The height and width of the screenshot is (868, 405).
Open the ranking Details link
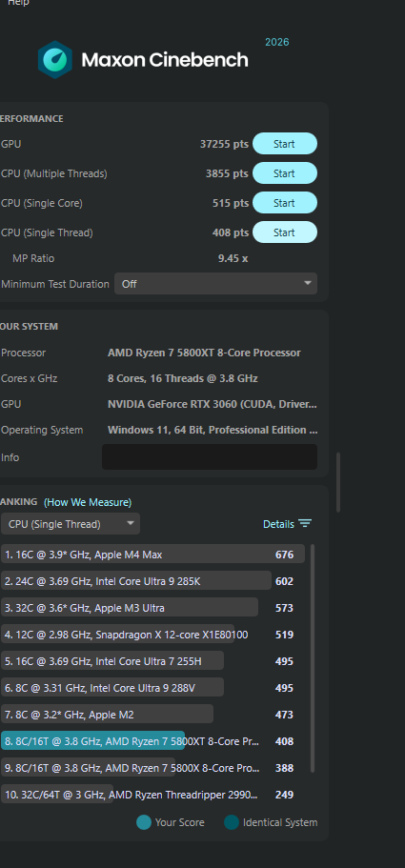coord(278,524)
